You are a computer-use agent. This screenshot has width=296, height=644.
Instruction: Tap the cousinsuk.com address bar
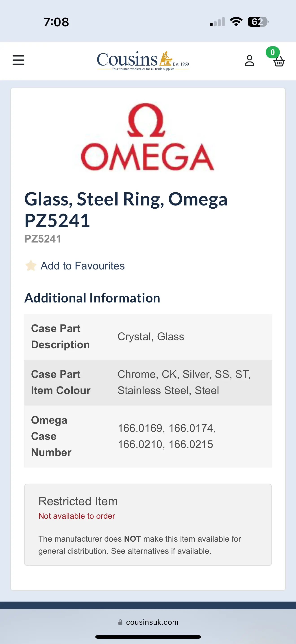[x=152, y=622]
